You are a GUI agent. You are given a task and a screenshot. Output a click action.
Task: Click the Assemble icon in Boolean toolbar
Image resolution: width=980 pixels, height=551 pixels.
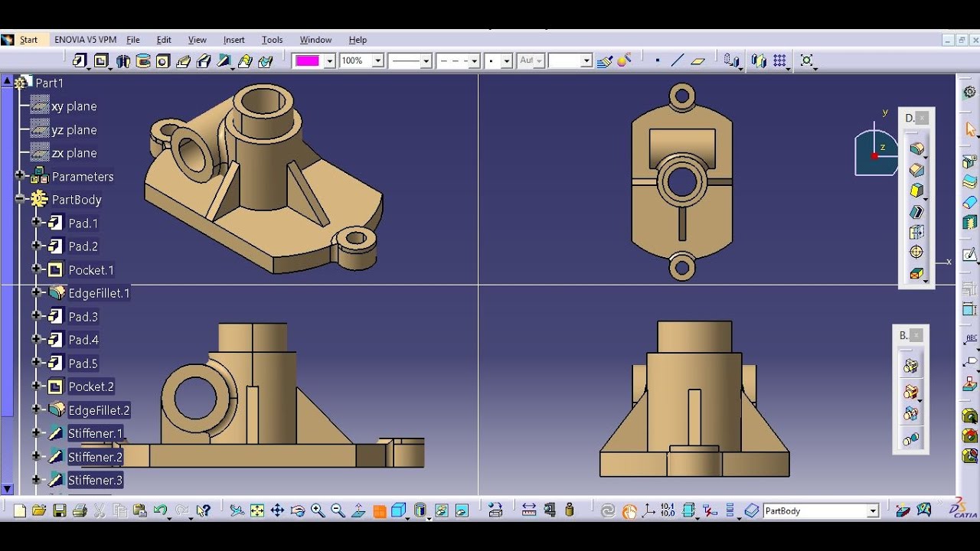pyautogui.click(x=910, y=366)
